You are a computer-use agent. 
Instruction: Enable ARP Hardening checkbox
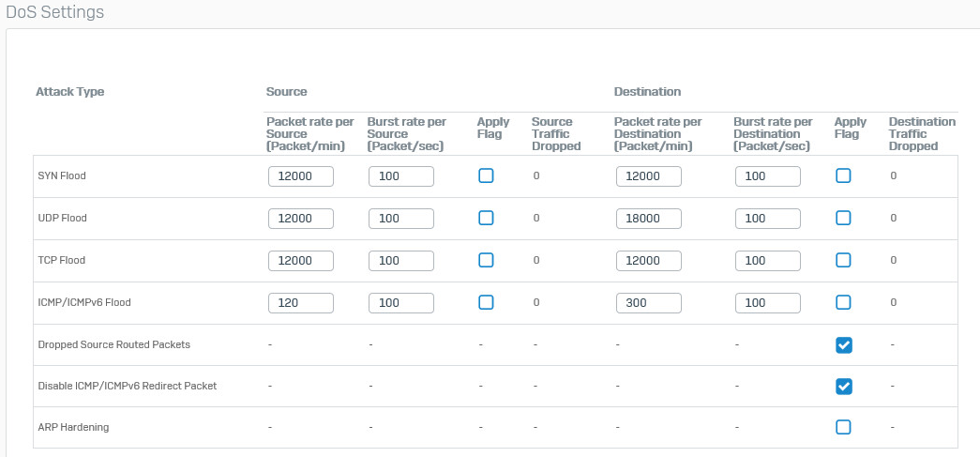point(843,427)
